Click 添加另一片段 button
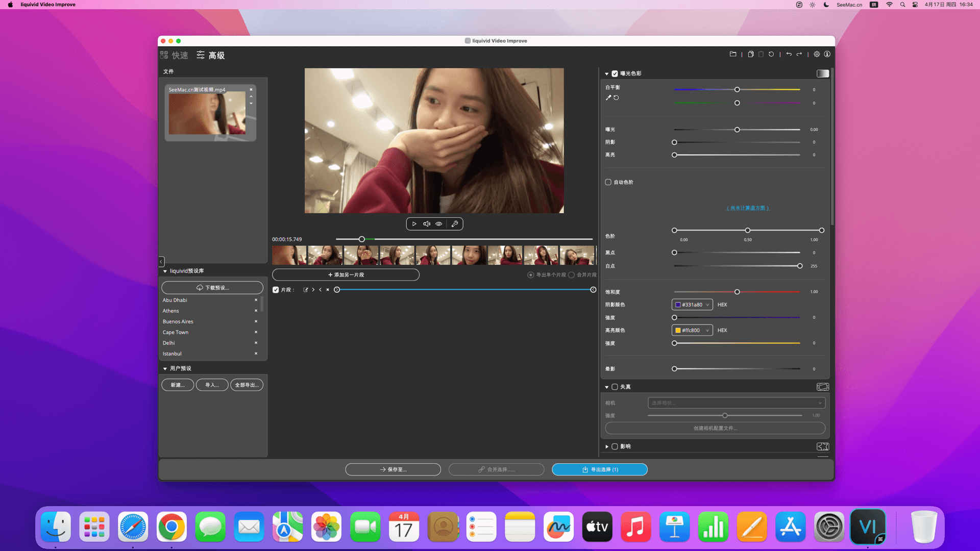 pos(346,275)
